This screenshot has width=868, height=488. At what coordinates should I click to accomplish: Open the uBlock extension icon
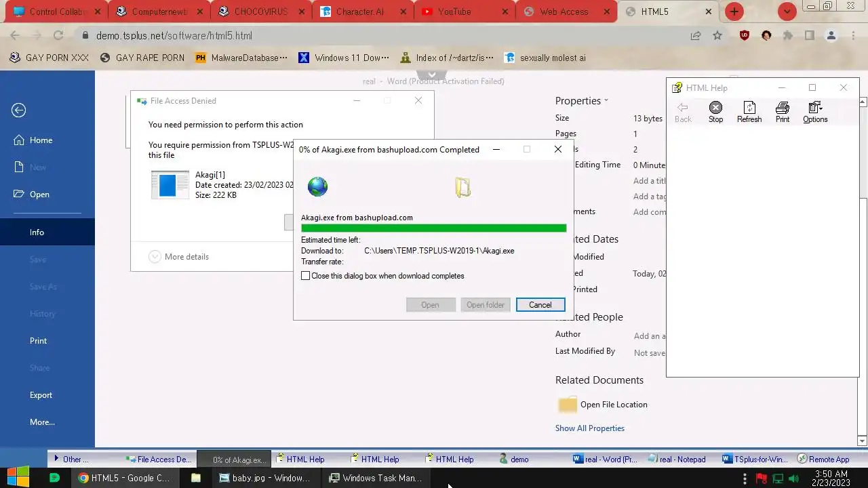point(745,36)
